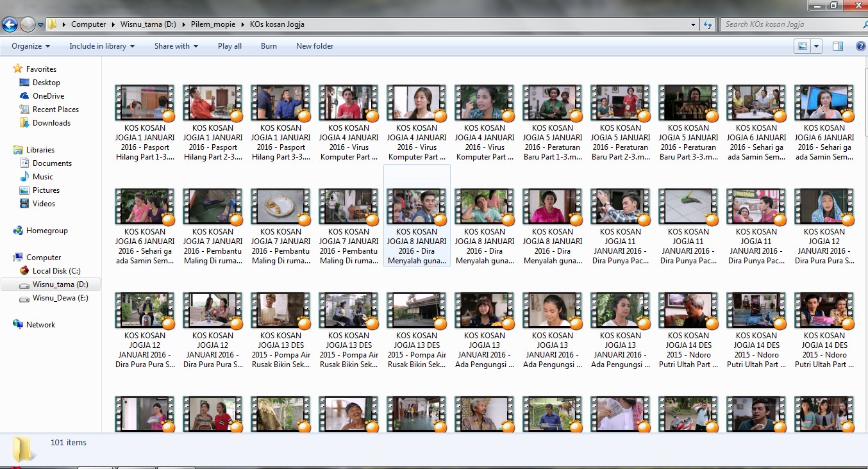Expand the breadcrumb arrow after Wisnu_tama (D:)
This screenshot has height=469, width=868.
click(x=183, y=24)
